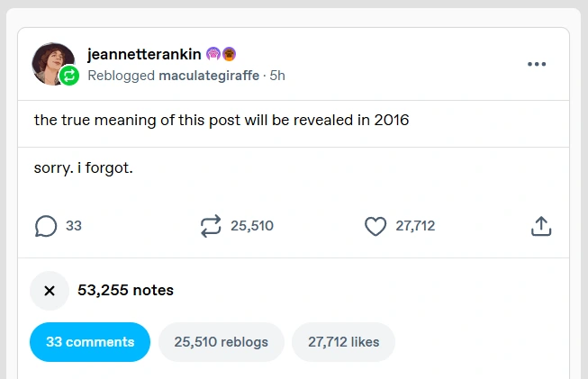This screenshot has width=588, height=379.
Task: Click the "sorry. i forgot." reply text
Action: (x=83, y=167)
